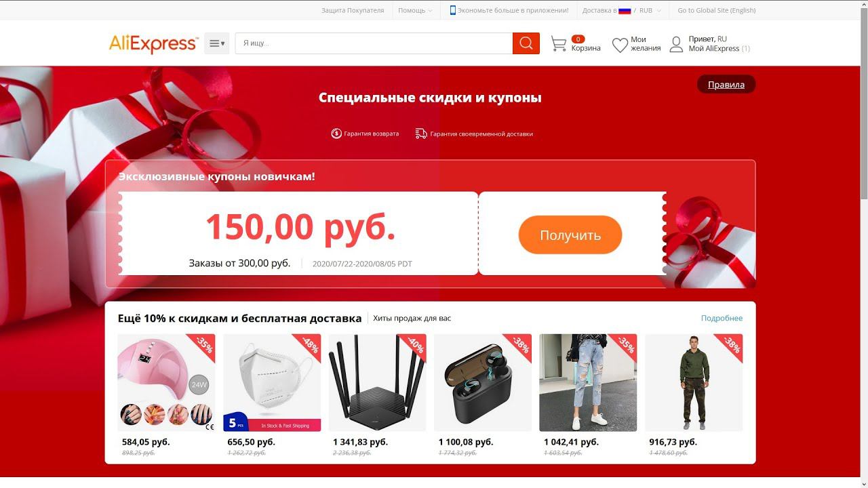Click the search input field
The height and width of the screenshot is (488, 868).
coord(374,43)
